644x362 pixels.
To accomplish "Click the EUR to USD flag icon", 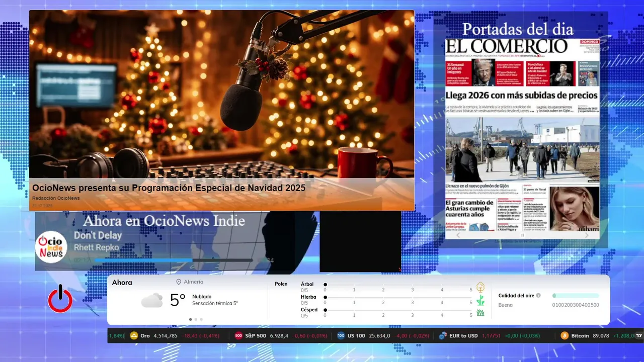I will click(443, 336).
